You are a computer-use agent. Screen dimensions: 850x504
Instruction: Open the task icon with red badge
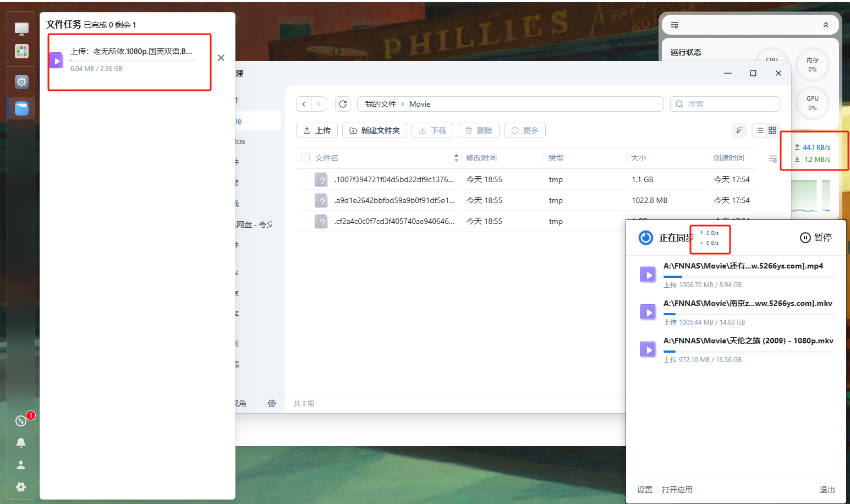(x=21, y=421)
